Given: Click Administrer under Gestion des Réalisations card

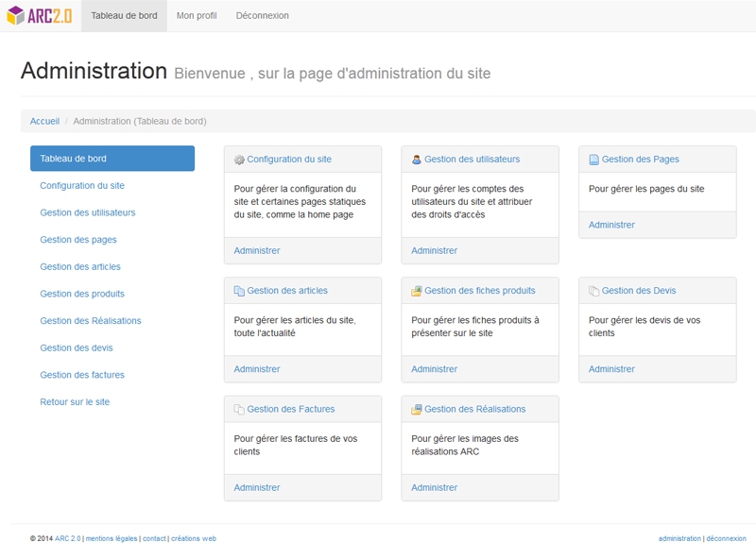Looking at the screenshot, I should click(434, 488).
